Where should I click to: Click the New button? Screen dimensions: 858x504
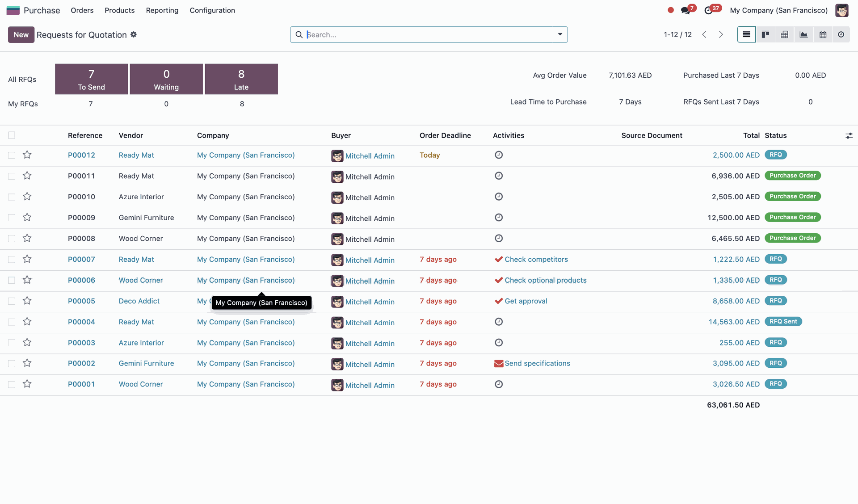(x=21, y=34)
